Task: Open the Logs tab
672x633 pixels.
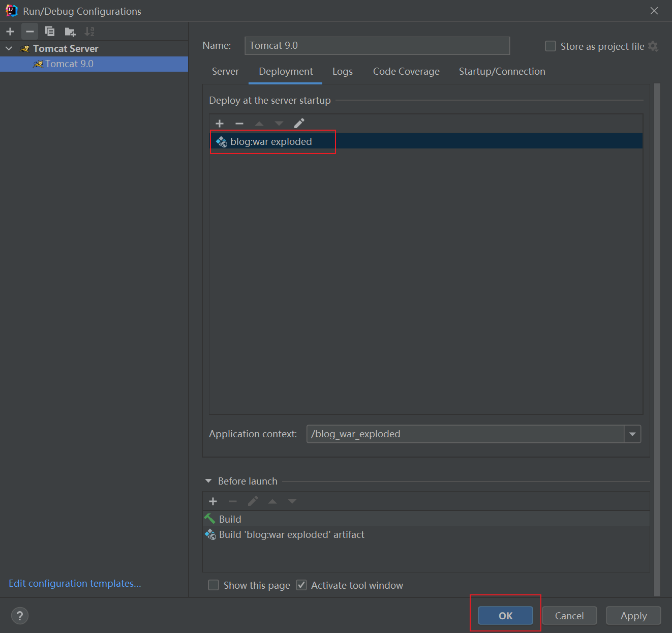Action: pos(343,72)
